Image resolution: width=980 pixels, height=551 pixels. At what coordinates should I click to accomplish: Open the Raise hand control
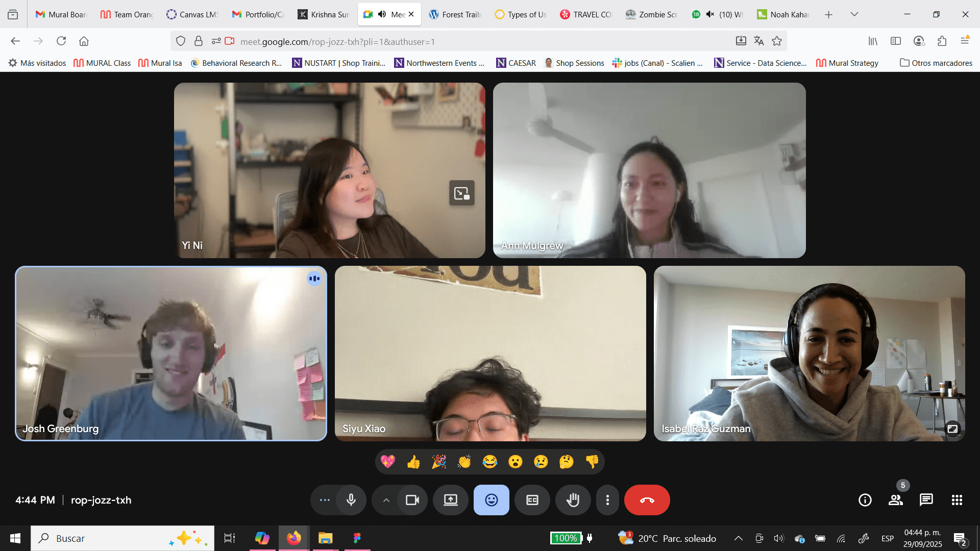(573, 500)
